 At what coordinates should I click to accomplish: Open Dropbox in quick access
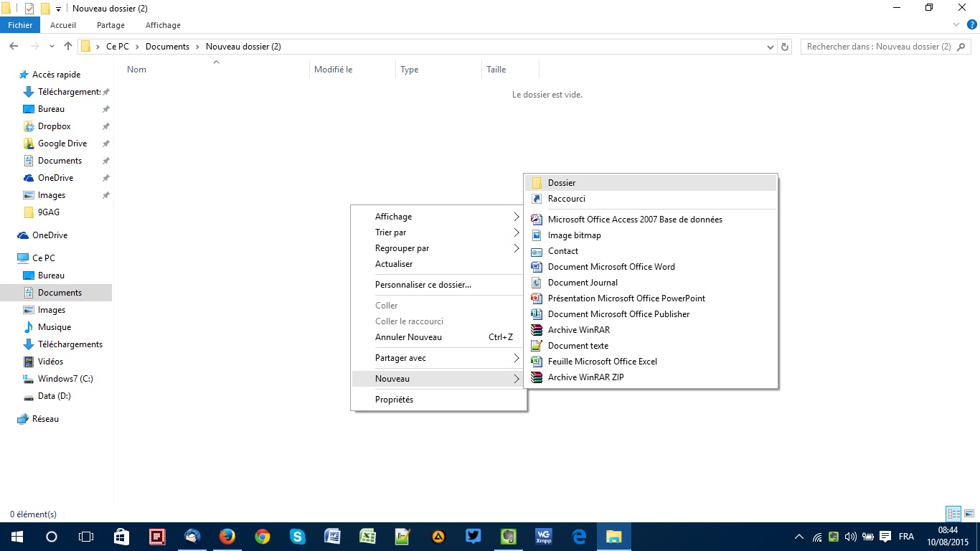[54, 126]
